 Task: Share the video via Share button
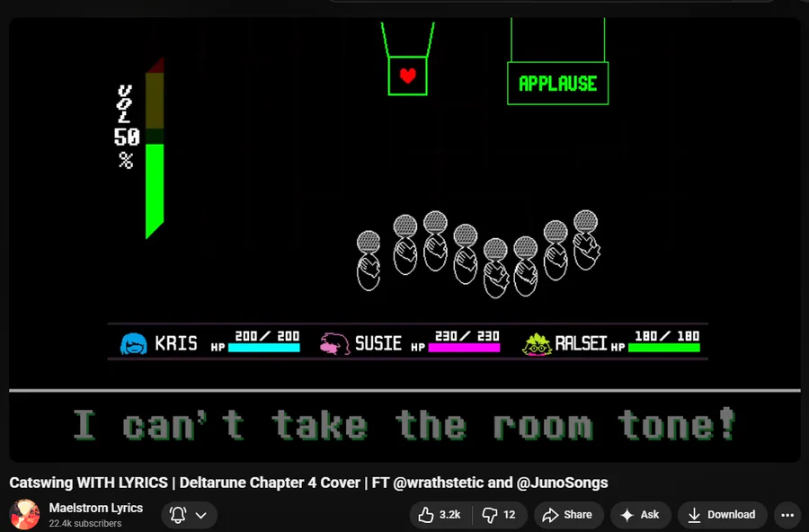tap(568, 514)
